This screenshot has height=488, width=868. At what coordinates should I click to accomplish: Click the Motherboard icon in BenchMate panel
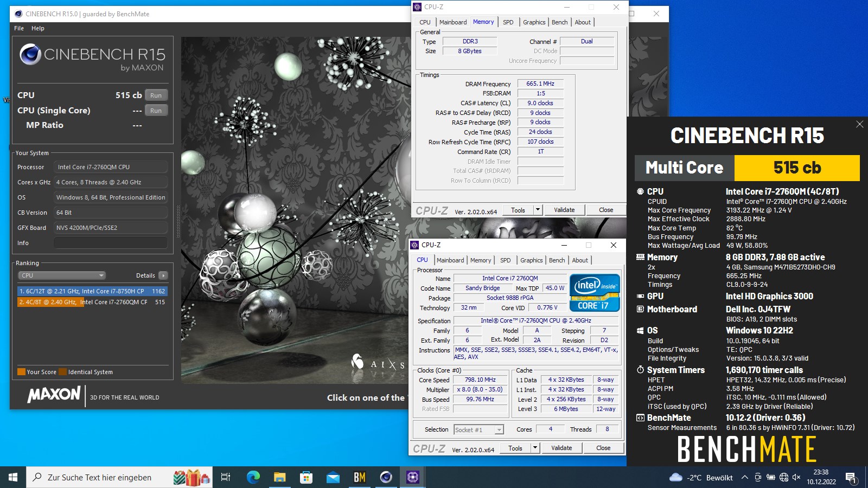tap(640, 309)
